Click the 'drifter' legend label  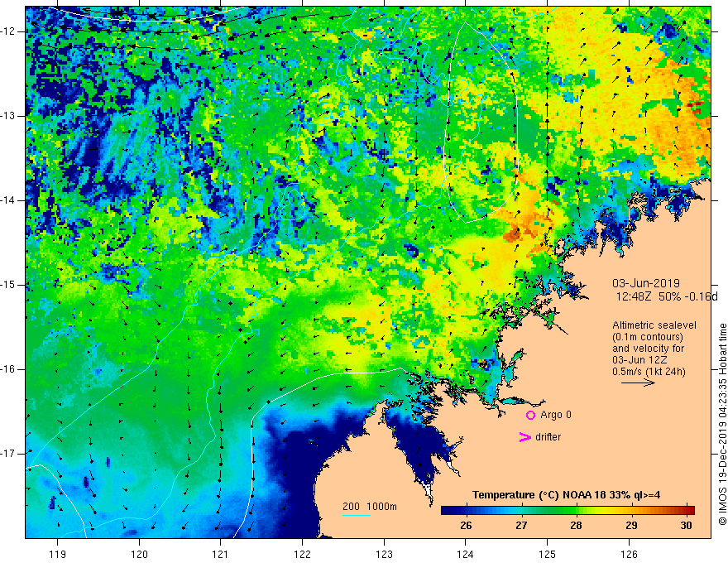pos(548,437)
